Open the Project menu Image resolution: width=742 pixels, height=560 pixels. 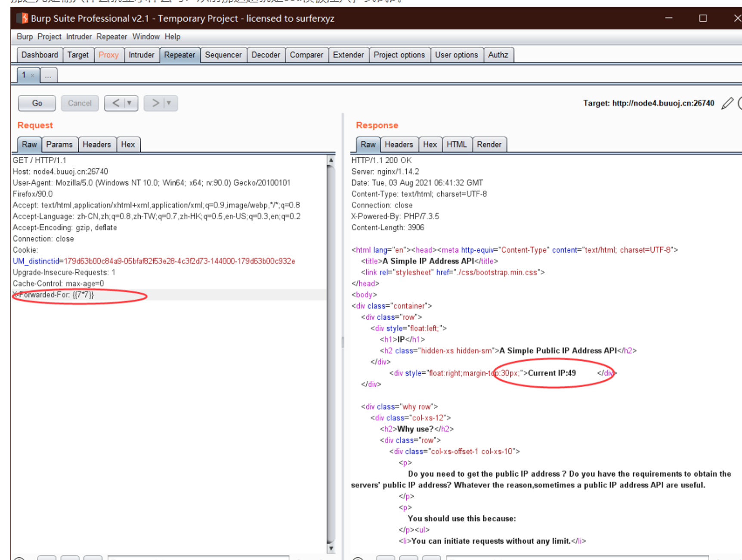[x=49, y=37]
